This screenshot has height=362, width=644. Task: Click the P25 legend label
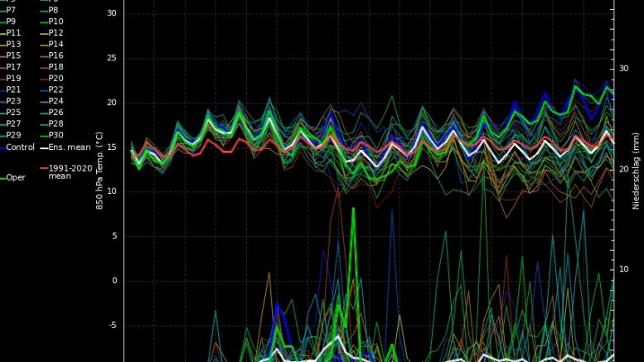(17, 112)
